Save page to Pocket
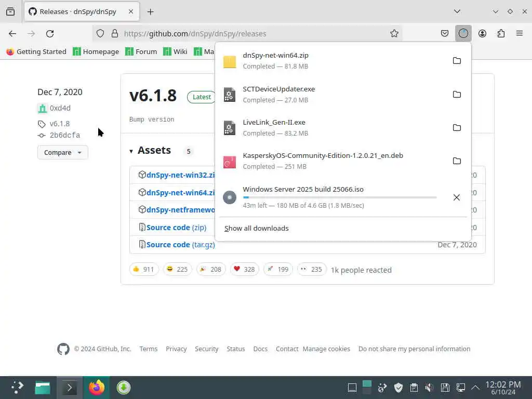 [x=445, y=33]
